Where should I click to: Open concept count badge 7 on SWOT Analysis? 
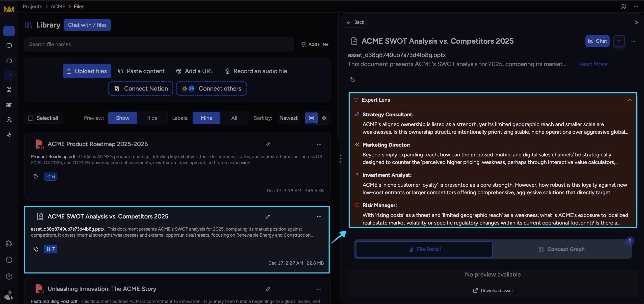coord(50,249)
